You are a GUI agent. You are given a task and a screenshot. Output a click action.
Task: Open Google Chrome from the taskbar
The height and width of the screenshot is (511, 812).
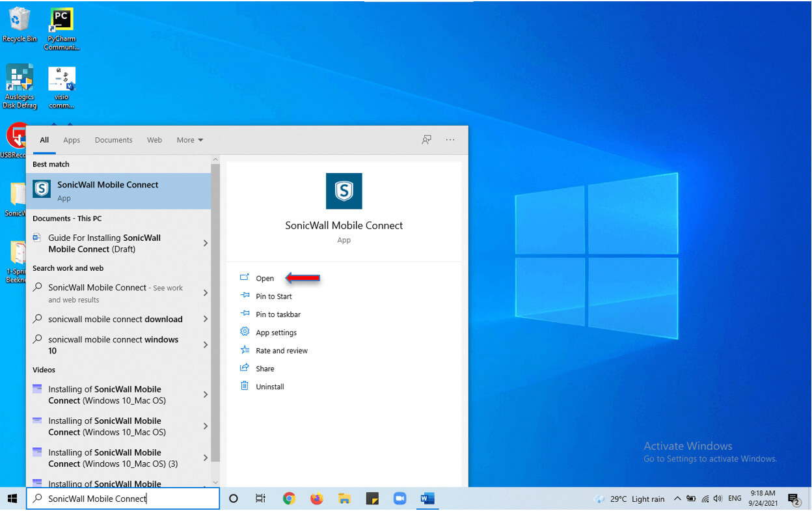point(289,498)
